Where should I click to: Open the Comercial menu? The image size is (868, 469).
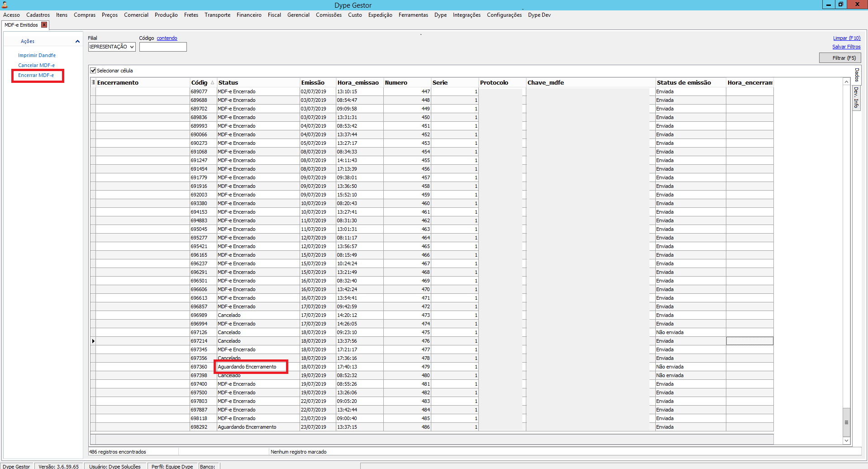[x=136, y=15]
